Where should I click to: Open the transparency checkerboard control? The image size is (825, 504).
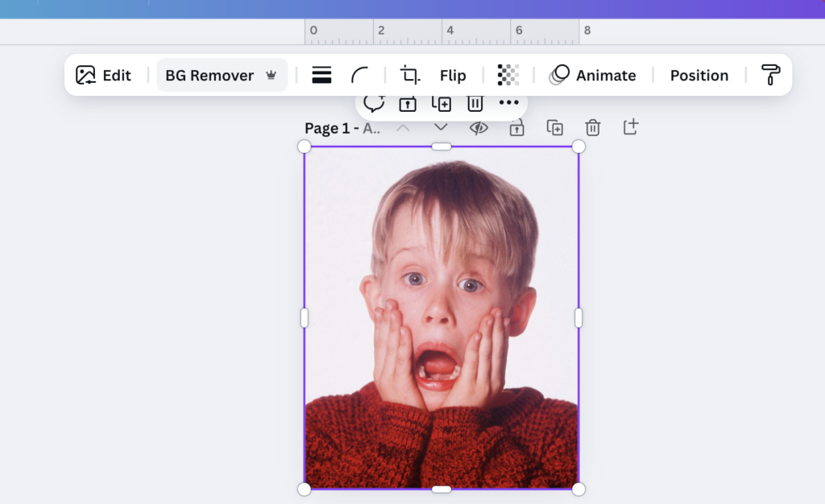508,75
